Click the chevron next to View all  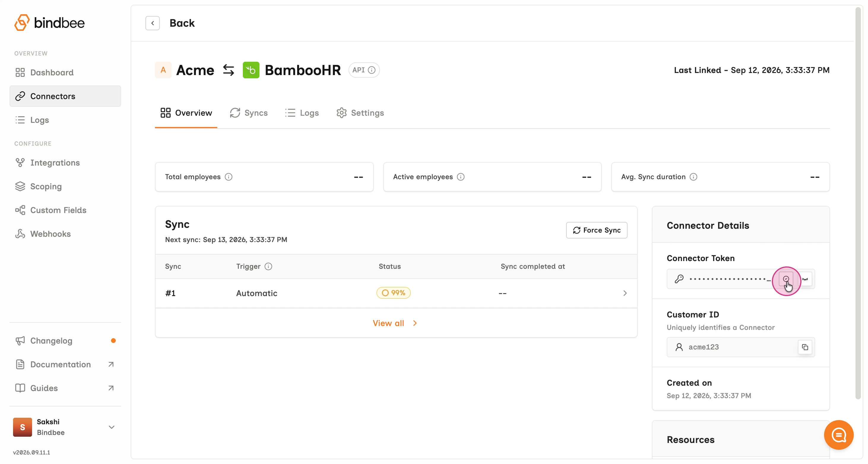click(x=415, y=323)
